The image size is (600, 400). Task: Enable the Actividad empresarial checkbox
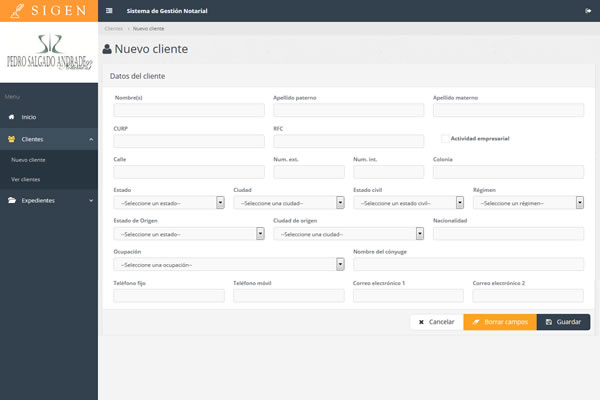click(445, 138)
